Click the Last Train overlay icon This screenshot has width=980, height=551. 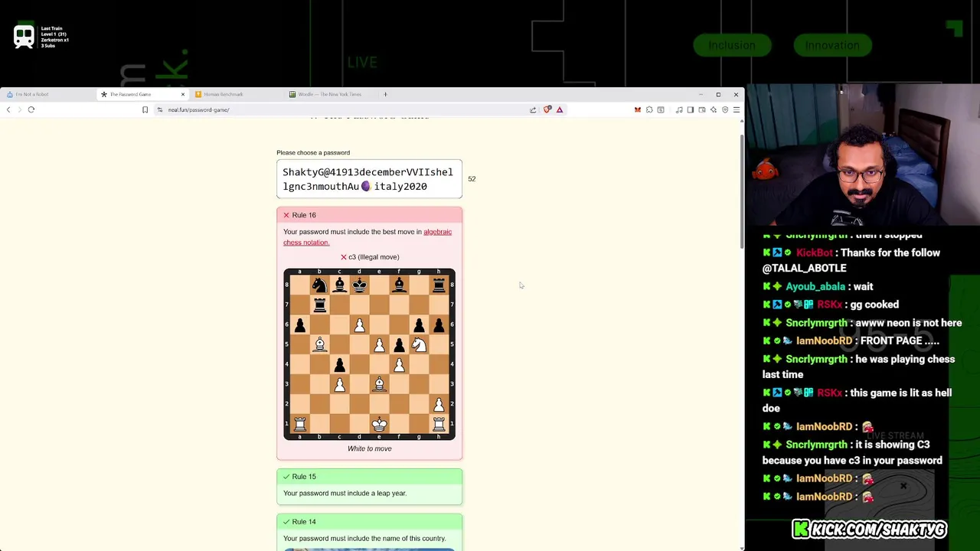tap(24, 37)
